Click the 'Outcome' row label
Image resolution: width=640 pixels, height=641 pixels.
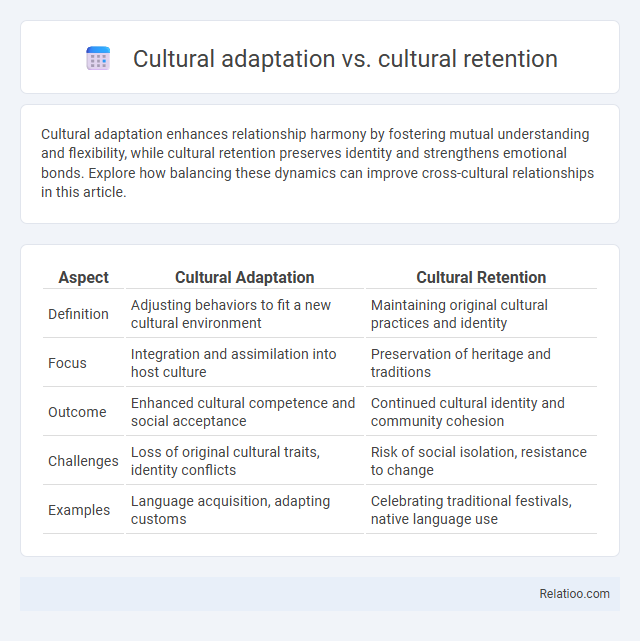(77, 412)
